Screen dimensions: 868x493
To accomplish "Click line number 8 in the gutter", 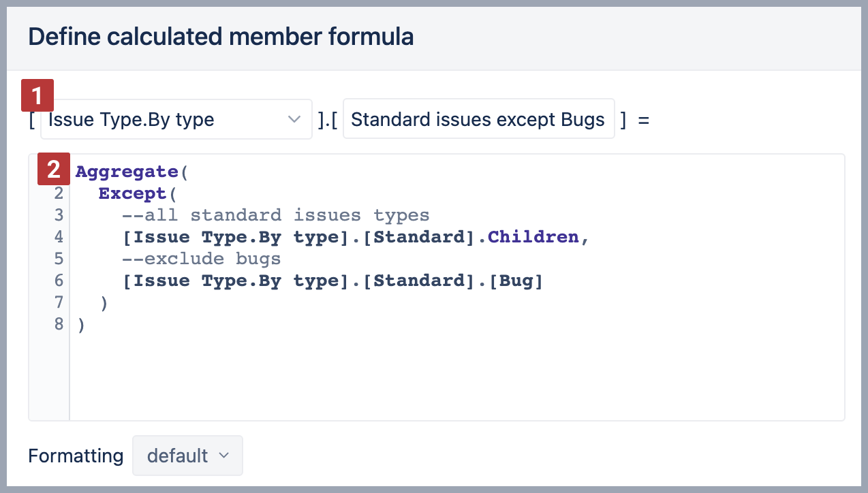I will 59,324.
